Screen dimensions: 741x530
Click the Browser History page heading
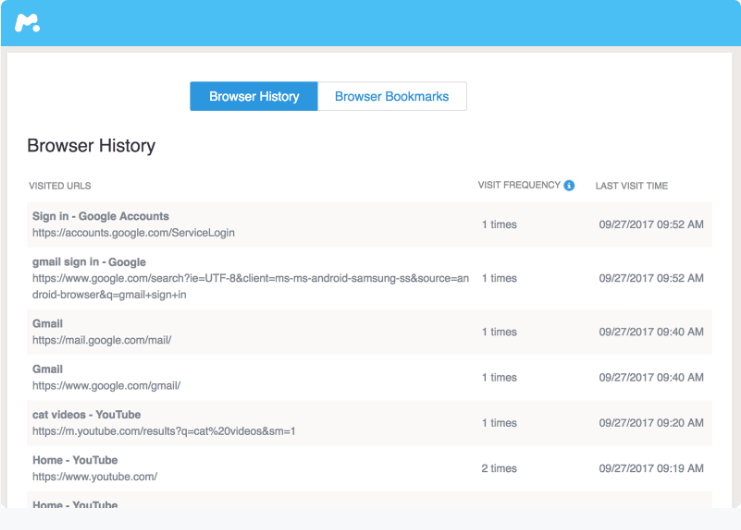(x=91, y=146)
